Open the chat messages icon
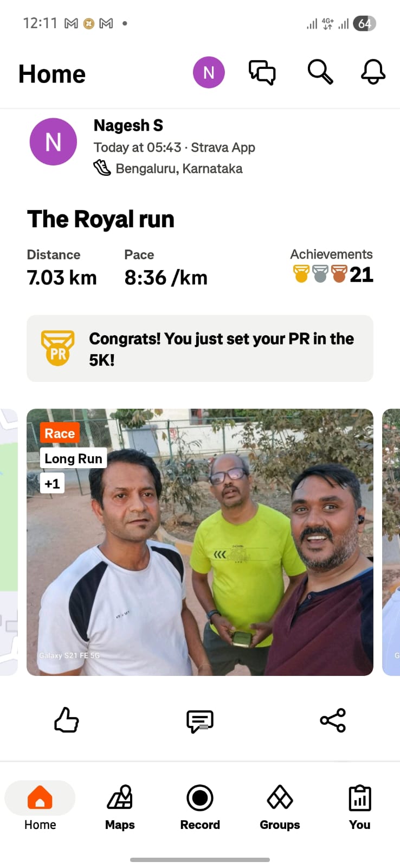The height and width of the screenshot is (868, 400). tap(262, 72)
